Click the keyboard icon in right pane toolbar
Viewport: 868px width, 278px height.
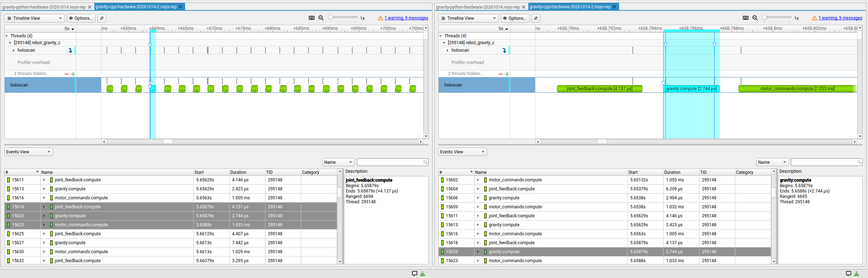(746, 18)
